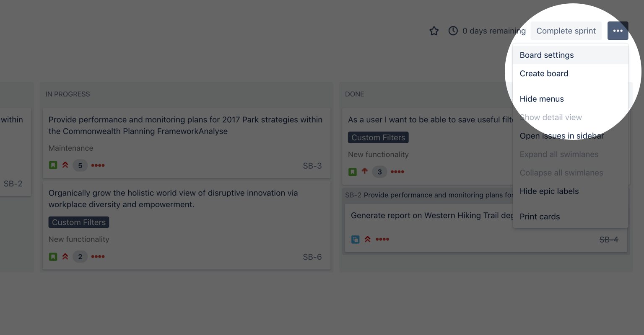Star the board to mark as favorite
The height and width of the screenshot is (335, 644).
(434, 31)
